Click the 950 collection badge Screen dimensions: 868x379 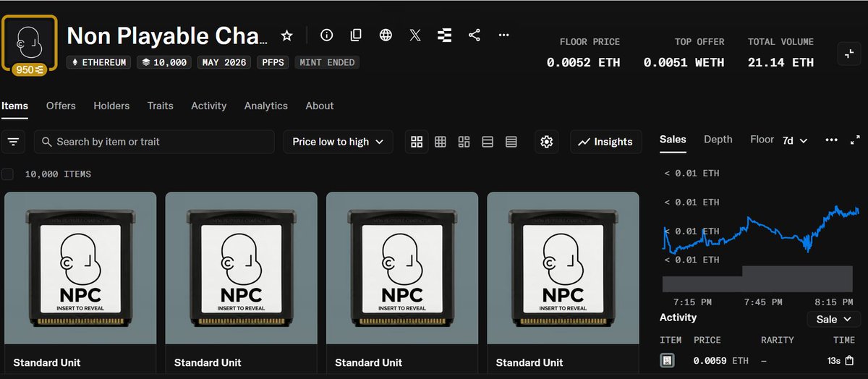(30, 69)
